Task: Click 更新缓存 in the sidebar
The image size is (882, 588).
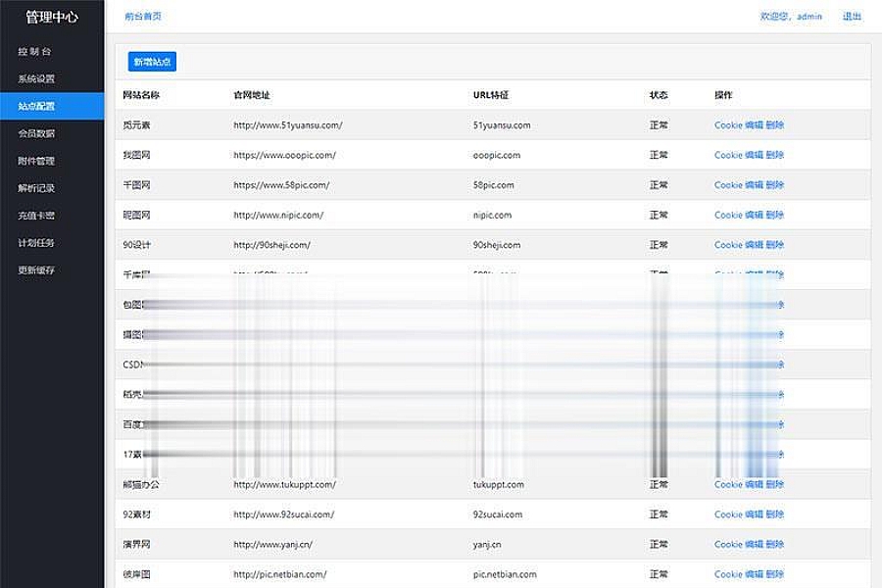Action: point(36,270)
